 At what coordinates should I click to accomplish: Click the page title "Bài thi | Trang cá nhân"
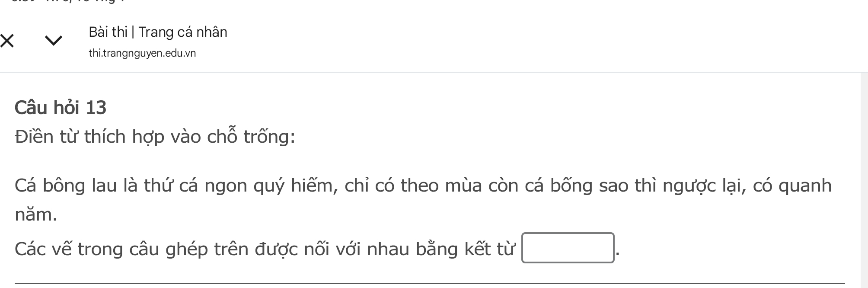[158, 32]
